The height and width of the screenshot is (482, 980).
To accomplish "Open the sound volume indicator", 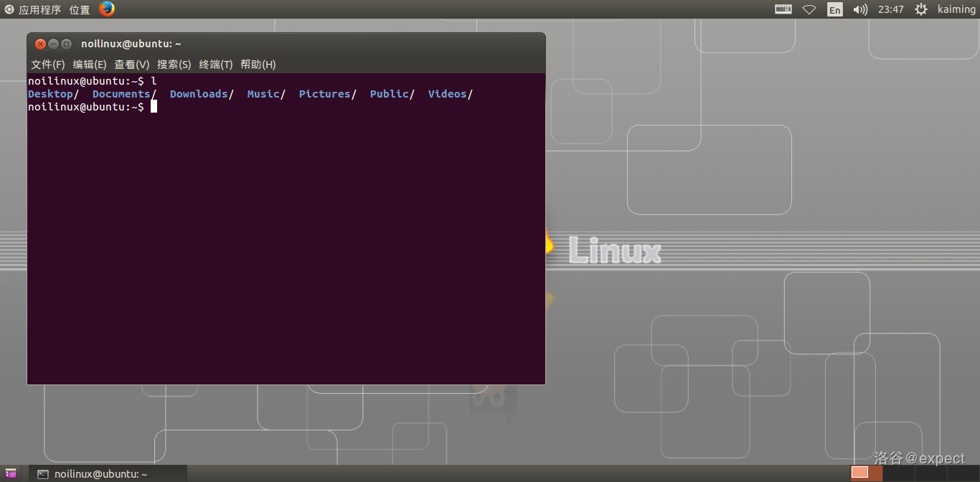I will (860, 9).
